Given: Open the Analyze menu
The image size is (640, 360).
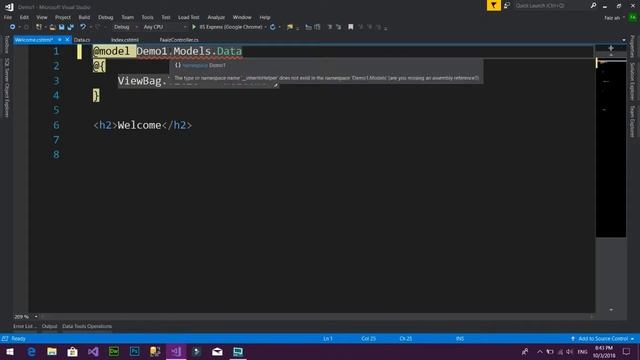Looking at the screenshot, I should 216,17.
